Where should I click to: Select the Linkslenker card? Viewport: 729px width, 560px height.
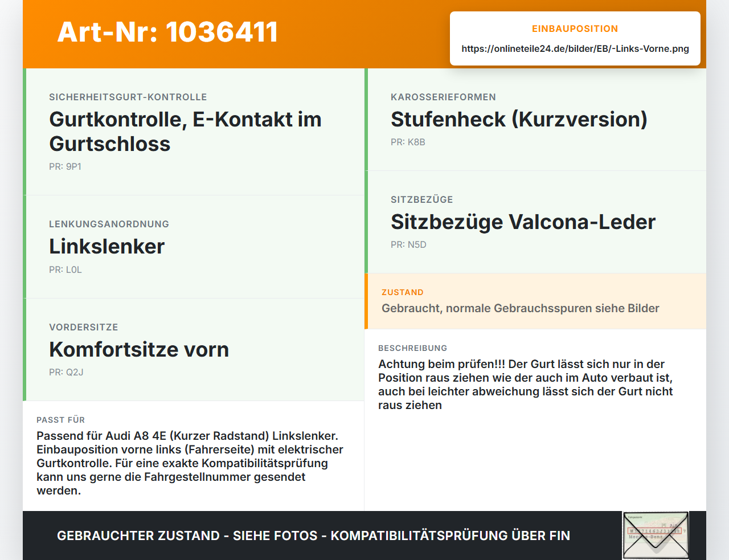click(x=194, y=247)
